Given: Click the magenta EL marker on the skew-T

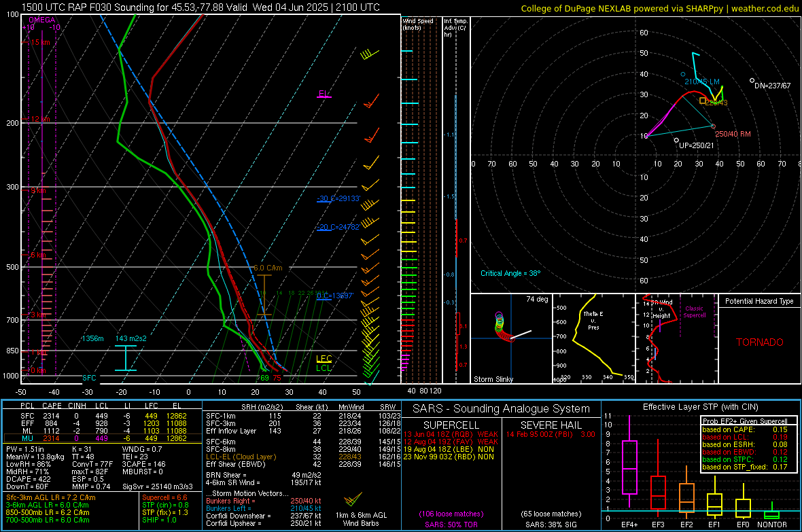Looking at the screenshot, I should tap(324, 94).
